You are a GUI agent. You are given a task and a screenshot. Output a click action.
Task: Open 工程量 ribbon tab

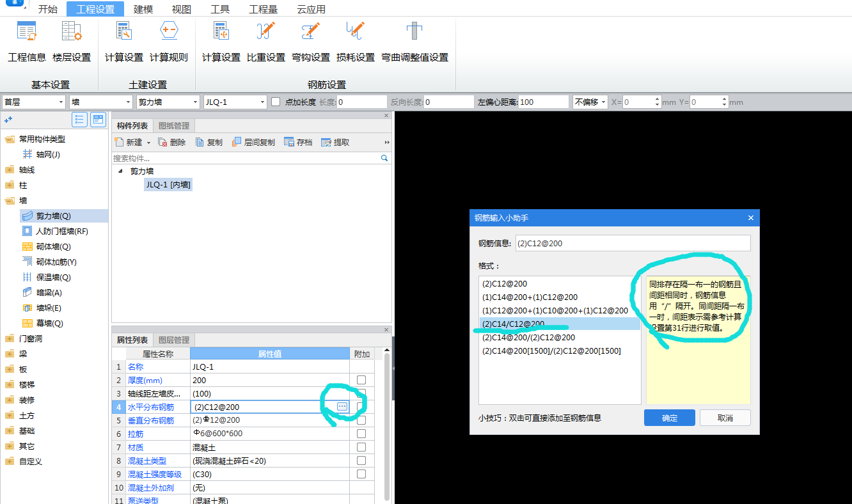point(264,9)
